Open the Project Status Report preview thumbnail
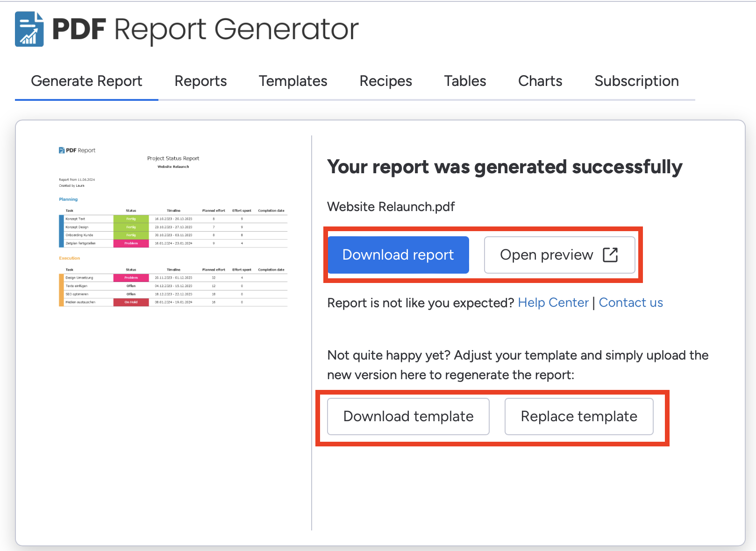The width and height of the screenshot is (756, 551). (x=173, y=226)
